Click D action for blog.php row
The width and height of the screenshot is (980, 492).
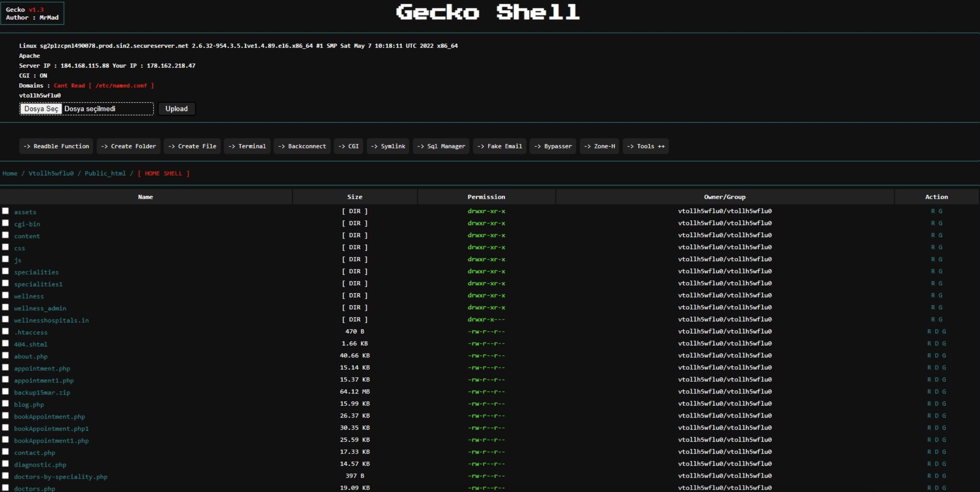click(x=937, y=403)
